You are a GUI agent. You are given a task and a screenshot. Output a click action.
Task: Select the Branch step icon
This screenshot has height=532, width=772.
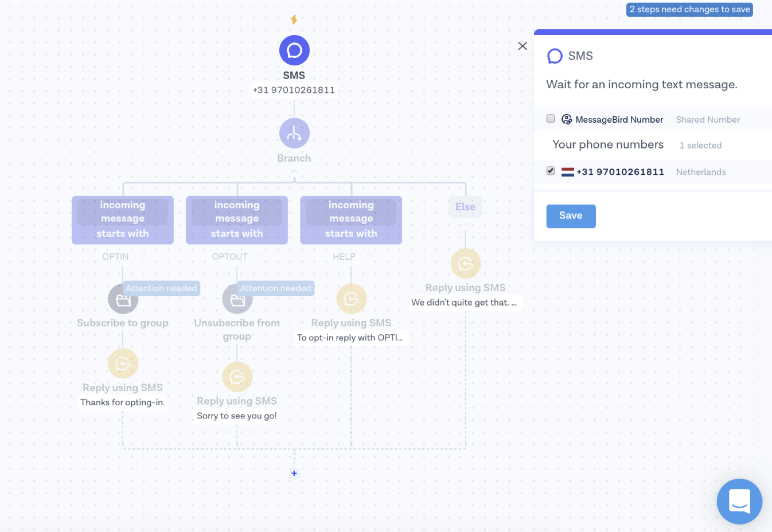click(294, 134)
